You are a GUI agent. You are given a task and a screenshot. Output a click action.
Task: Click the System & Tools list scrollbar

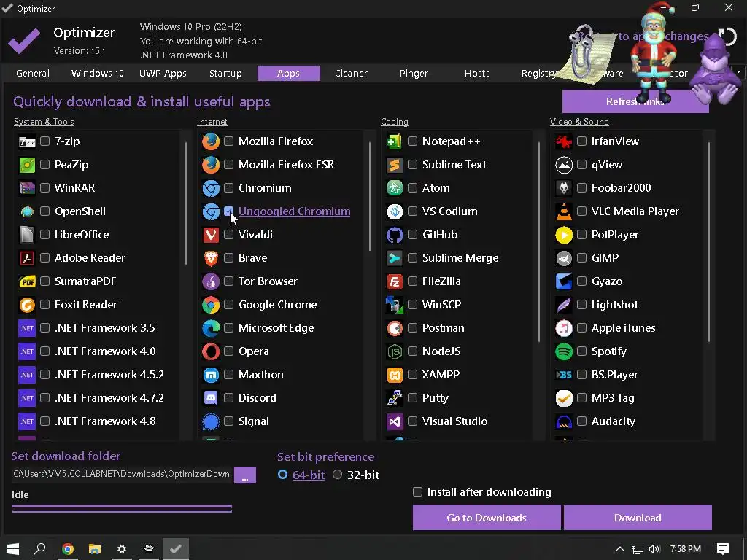point(186,203)
